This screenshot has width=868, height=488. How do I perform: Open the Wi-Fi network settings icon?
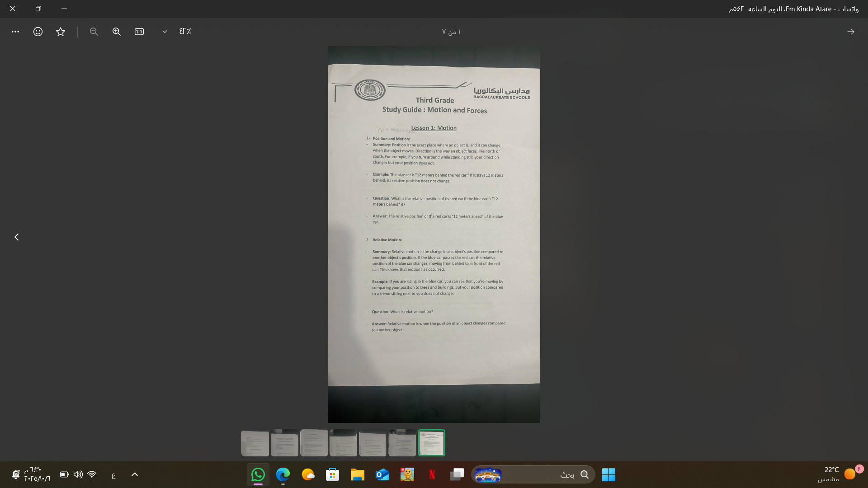92,474
